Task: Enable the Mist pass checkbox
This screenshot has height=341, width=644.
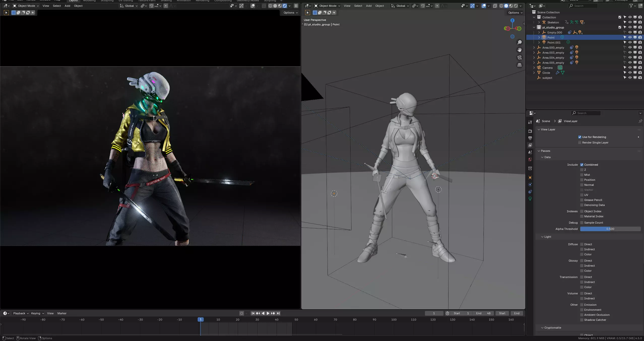Action: pos(582,175)
